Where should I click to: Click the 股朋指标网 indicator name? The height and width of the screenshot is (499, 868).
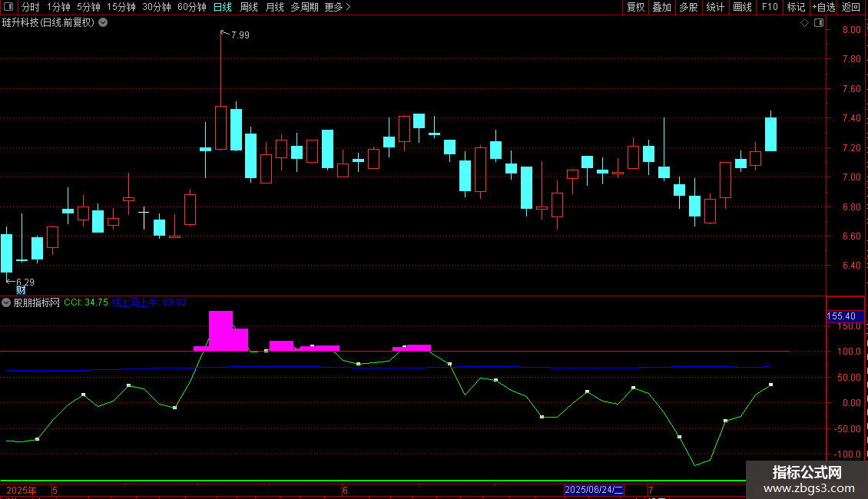click(x=37, y=302)
